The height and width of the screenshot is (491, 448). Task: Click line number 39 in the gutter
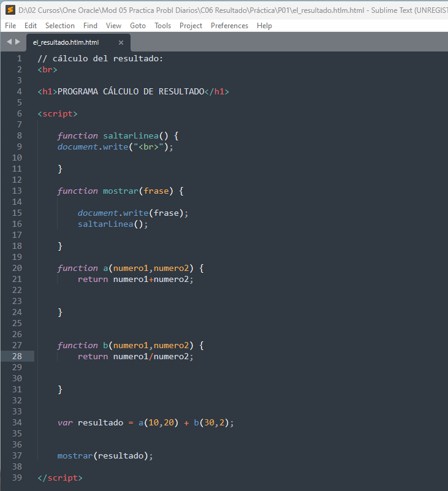[17, 478]
